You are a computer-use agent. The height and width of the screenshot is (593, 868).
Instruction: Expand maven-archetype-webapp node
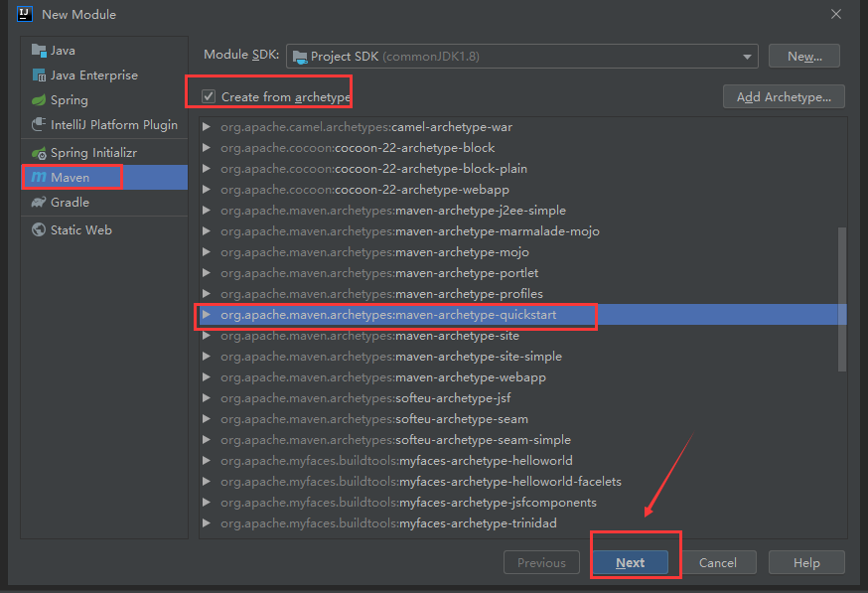[x=207, y=377]
